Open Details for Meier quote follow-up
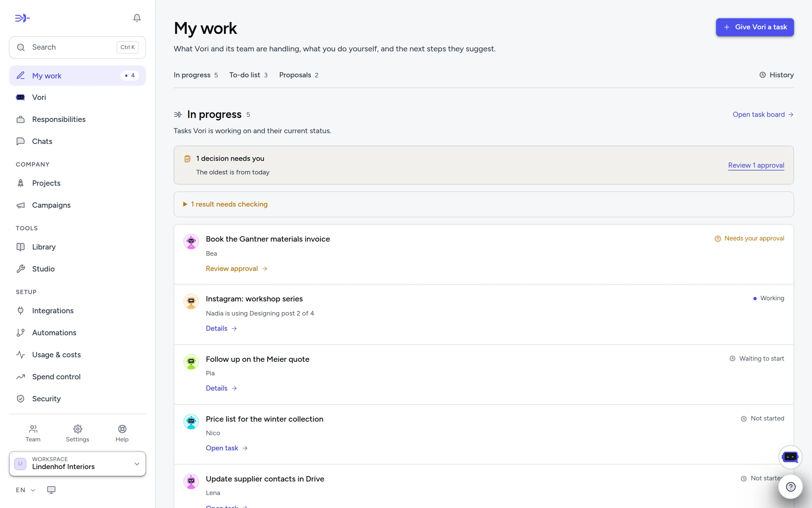The image size is (812, 508). [x=221, y=388]
